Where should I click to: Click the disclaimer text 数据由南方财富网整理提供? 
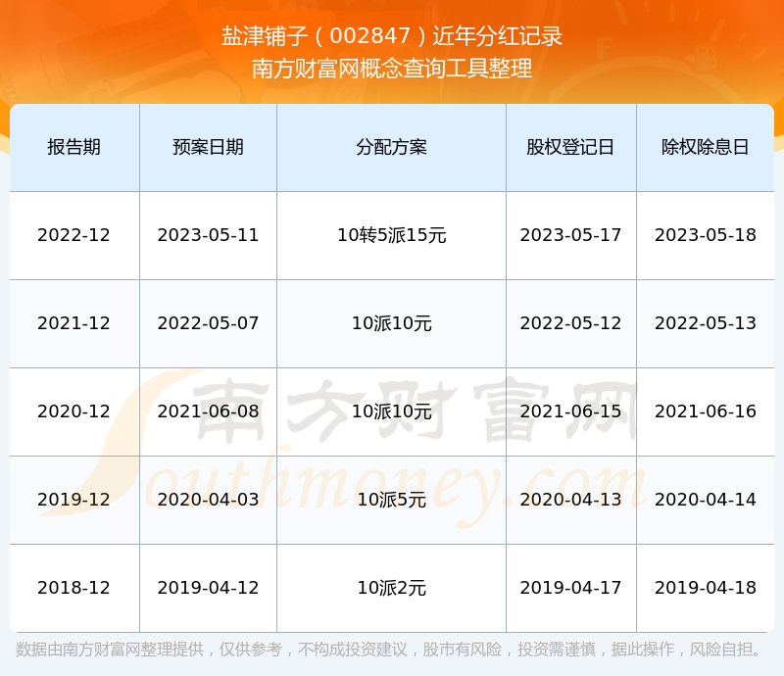(110, 650)
